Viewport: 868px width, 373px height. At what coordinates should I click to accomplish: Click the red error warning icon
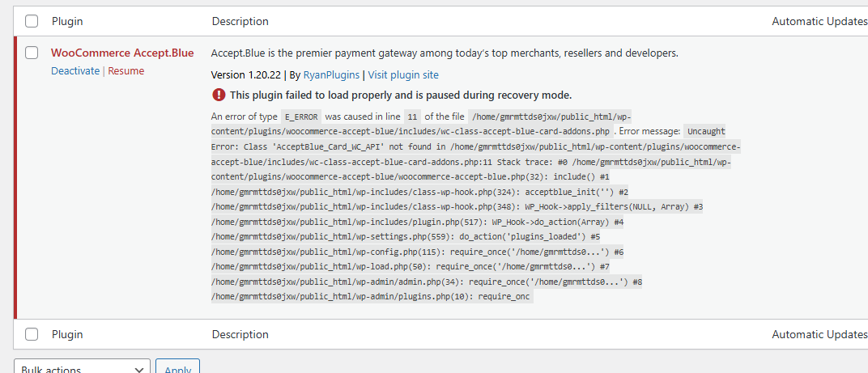tap(219, 95)
